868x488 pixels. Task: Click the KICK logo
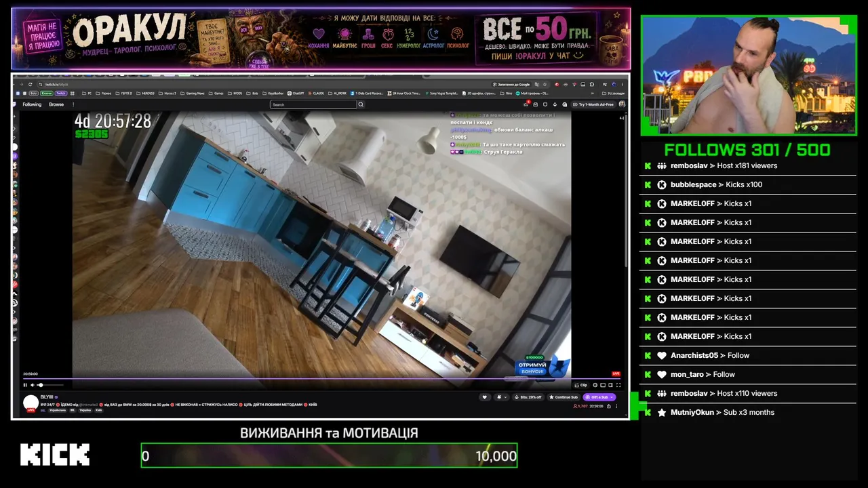click(55, 455)
